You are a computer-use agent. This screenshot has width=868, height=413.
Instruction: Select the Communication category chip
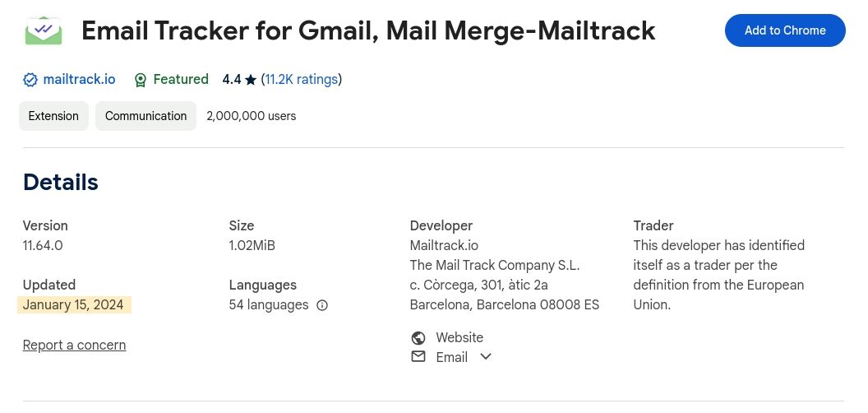tap(145, 116)
